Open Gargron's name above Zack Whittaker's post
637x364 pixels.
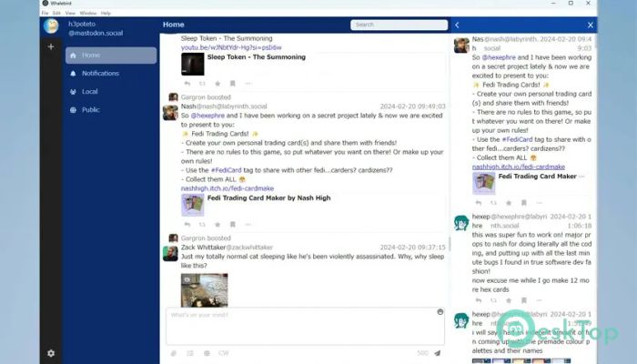[194, 238]
